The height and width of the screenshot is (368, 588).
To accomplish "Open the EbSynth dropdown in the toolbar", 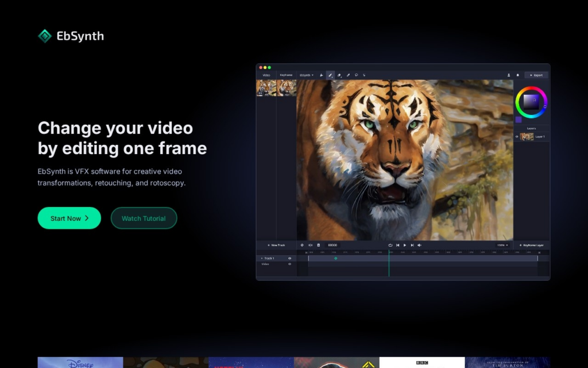I will tap(307, 75).
